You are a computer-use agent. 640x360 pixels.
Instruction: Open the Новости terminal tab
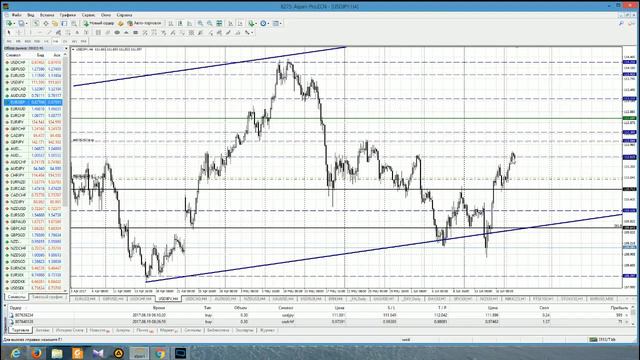click(x=100, y=330)
